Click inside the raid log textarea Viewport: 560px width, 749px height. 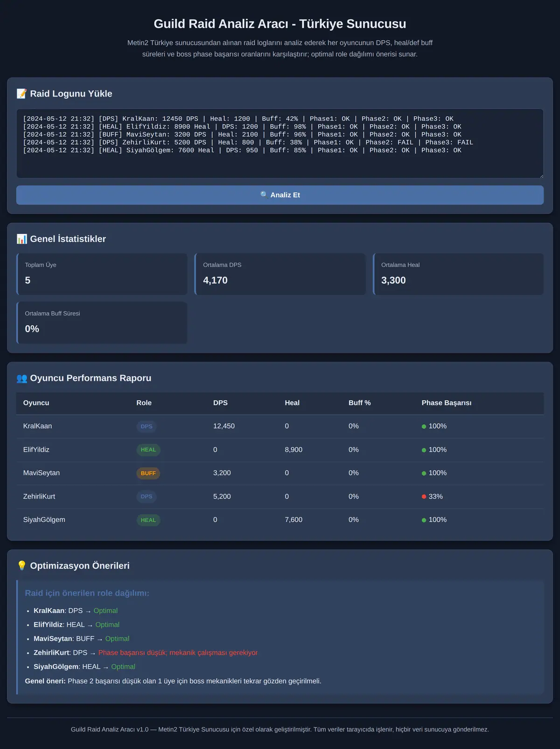280,143
